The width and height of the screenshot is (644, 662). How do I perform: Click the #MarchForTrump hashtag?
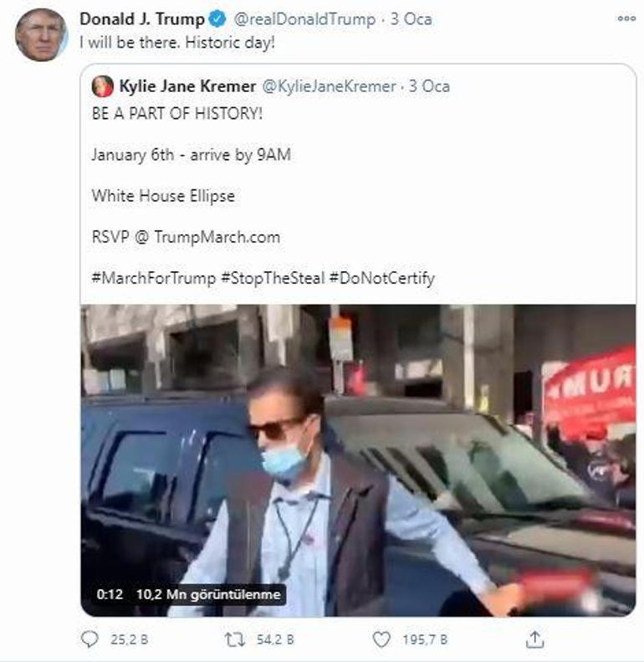click(154, 278)
